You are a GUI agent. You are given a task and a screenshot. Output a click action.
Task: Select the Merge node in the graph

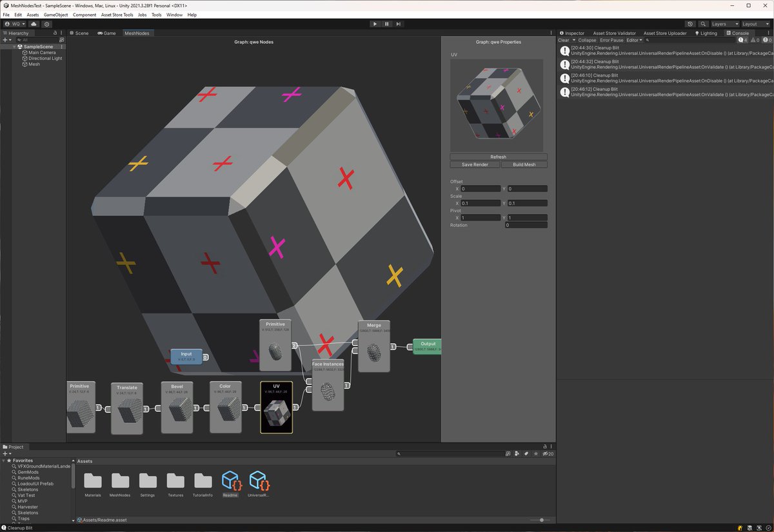tap(374, 346)
